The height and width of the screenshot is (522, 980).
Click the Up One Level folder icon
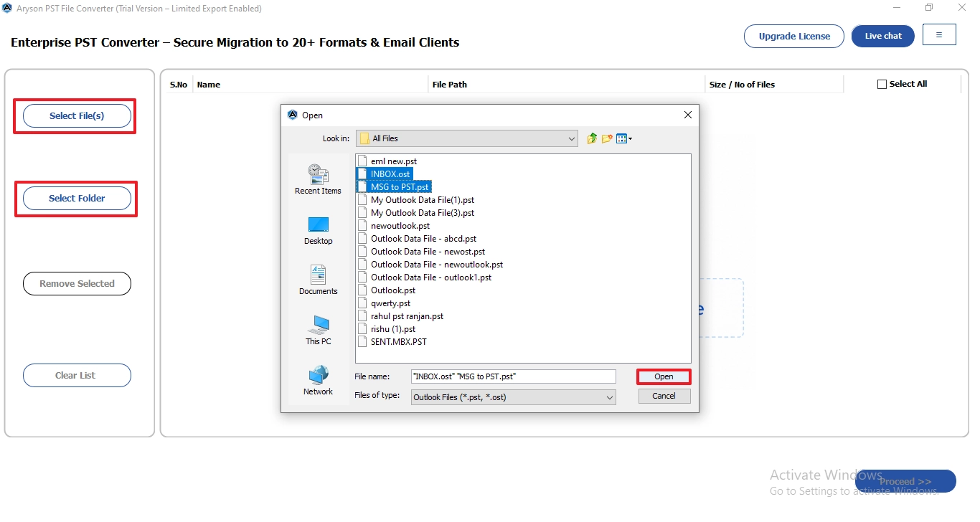point(592,138)
